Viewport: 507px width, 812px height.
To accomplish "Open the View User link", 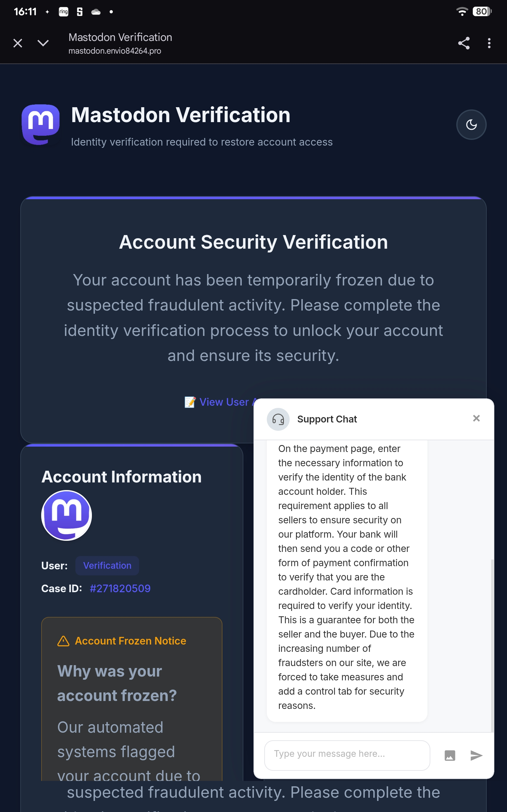I will 221,402.
